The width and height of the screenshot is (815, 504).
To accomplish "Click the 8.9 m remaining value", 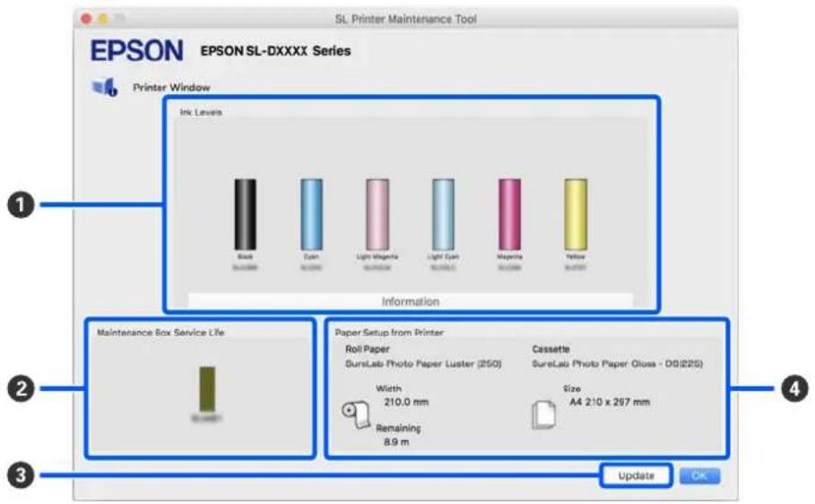I will tap(396, 441).
